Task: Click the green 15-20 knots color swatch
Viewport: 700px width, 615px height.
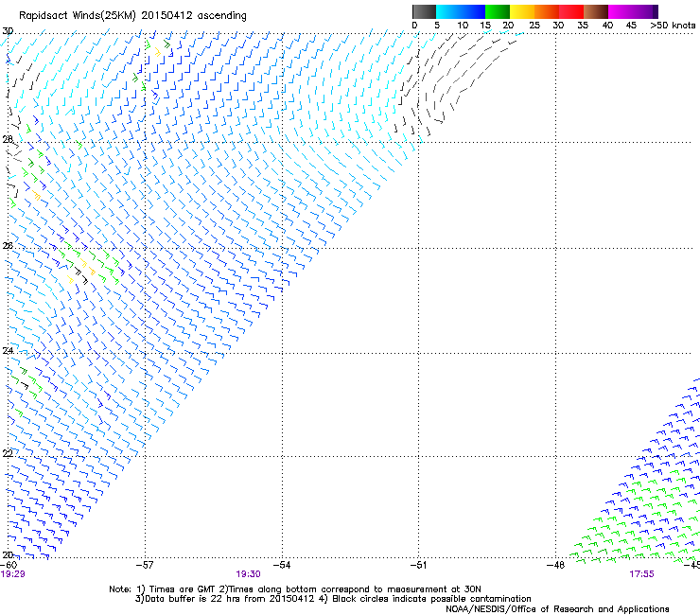Action: (x=498, y=11)
